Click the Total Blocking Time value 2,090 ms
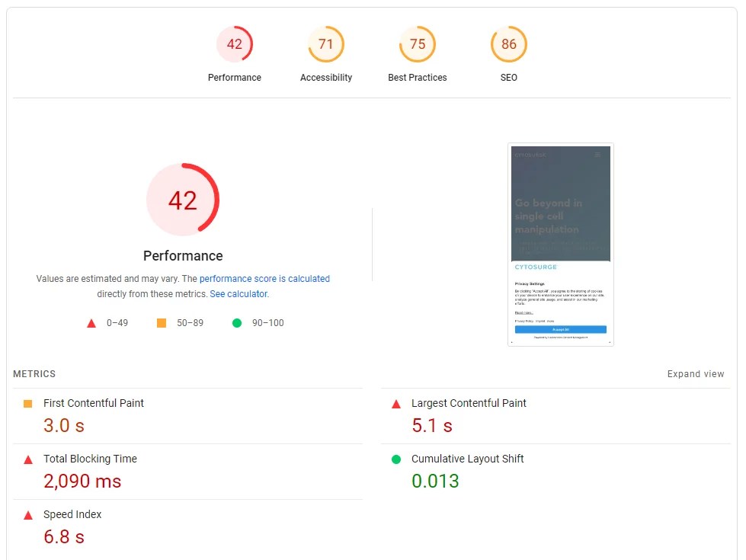 [82, 481]
